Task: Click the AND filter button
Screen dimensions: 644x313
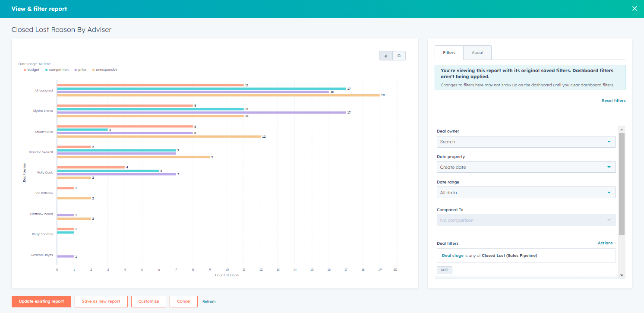Action: tap(445, 270)
